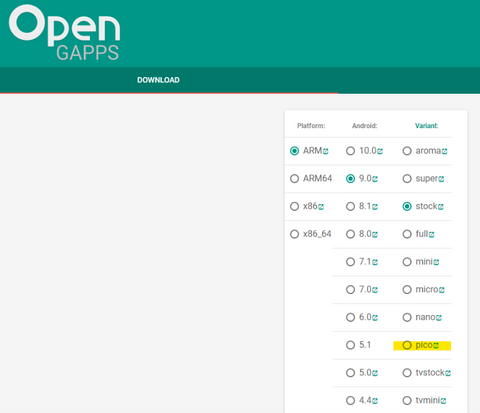Open the external link icon beside x86
This screenshot has height=413, width=480.
click(321, 207)
